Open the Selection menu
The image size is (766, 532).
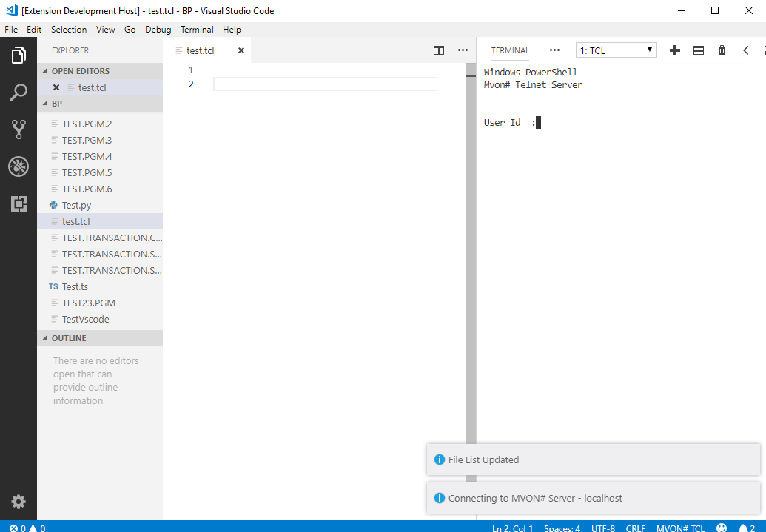tap(69, 30)
